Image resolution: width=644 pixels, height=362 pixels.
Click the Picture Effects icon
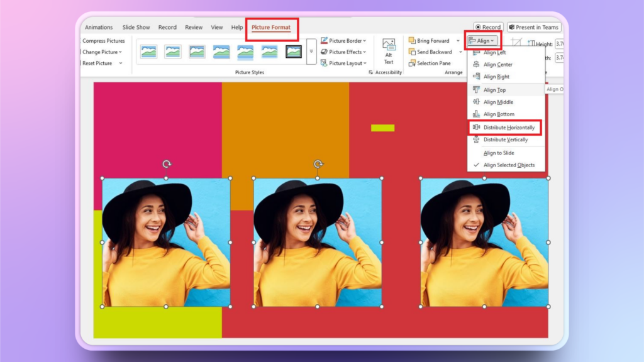(324, 52)
